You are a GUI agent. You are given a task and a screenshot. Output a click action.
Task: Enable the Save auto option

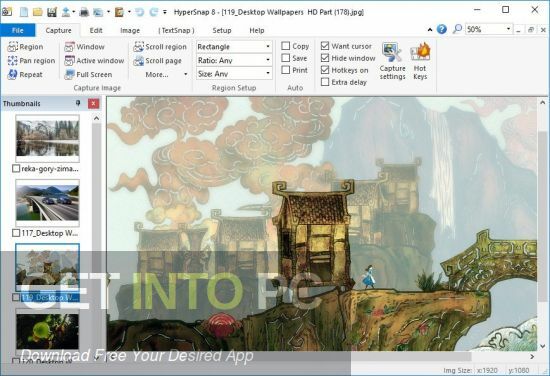tap(286, 58)
